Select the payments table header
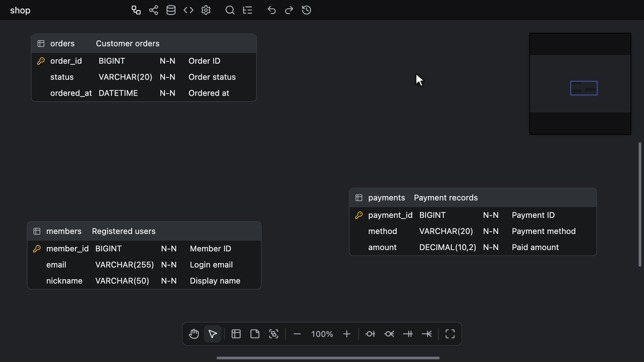 473,198
